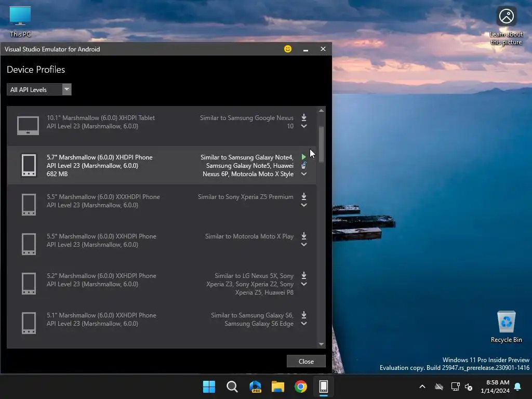Click the smiley feedback icon in title bar
The image size is (532, 399).
(x=288, y=49)
